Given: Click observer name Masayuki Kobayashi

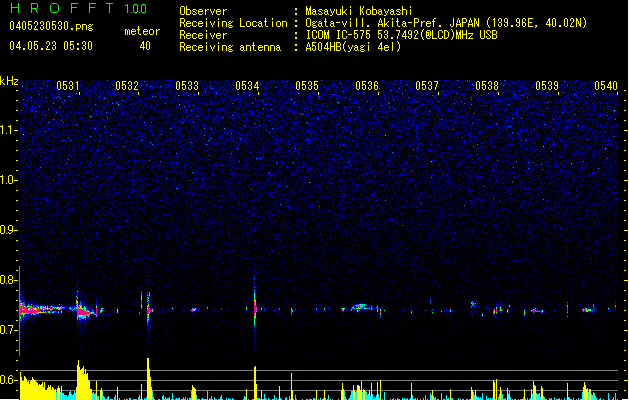Looking at the screenshot, I should click(x=359, y=11).
